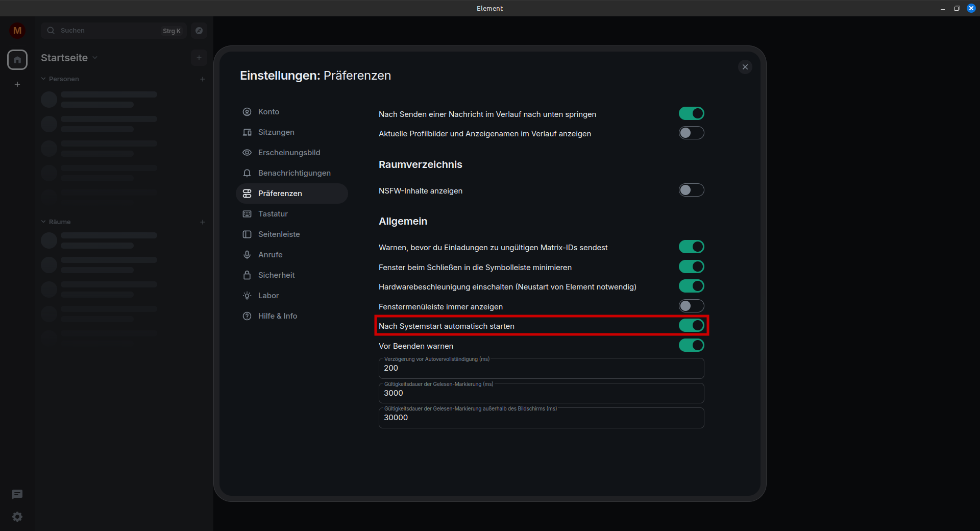Open the explore rooms compass icon
The image size is (980, 531).
199,31
